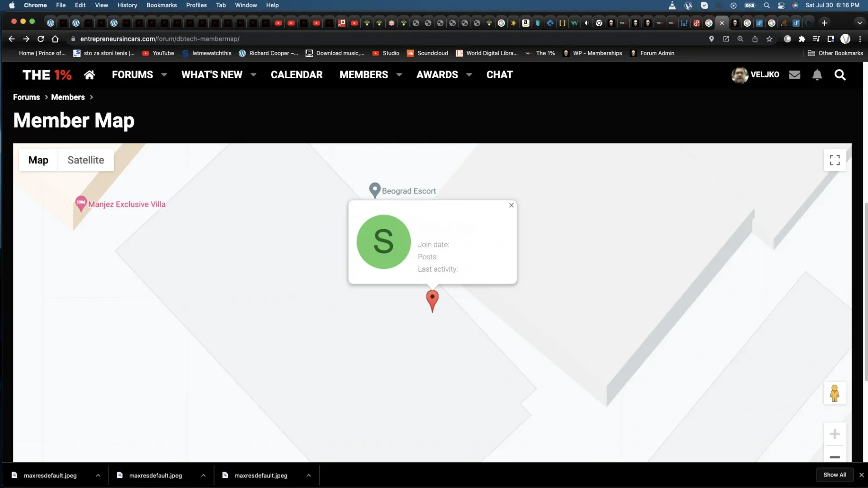This screenshot has width=868, height=488.
Task: Click Show All downloads button
Action: pos(835,475)
